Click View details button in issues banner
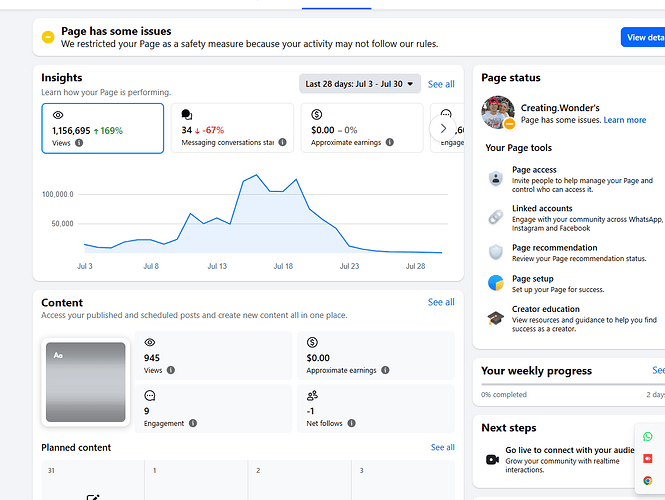This screenshot has height=500, width=665. click(x=643, y=37)
